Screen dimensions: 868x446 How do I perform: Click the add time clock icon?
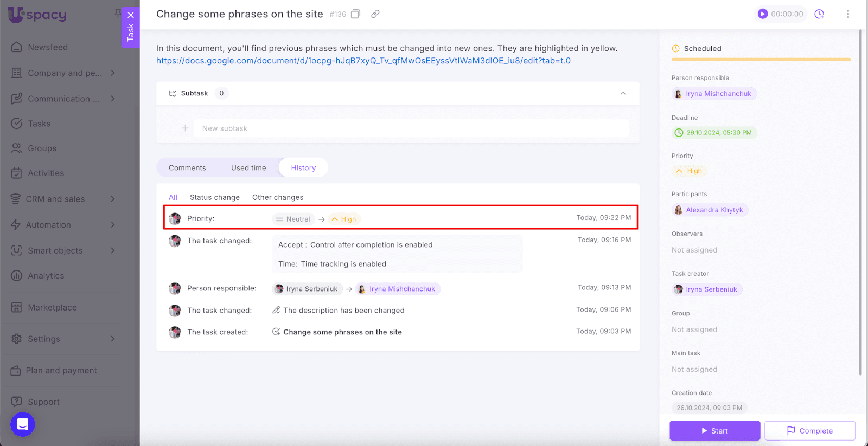819,14
